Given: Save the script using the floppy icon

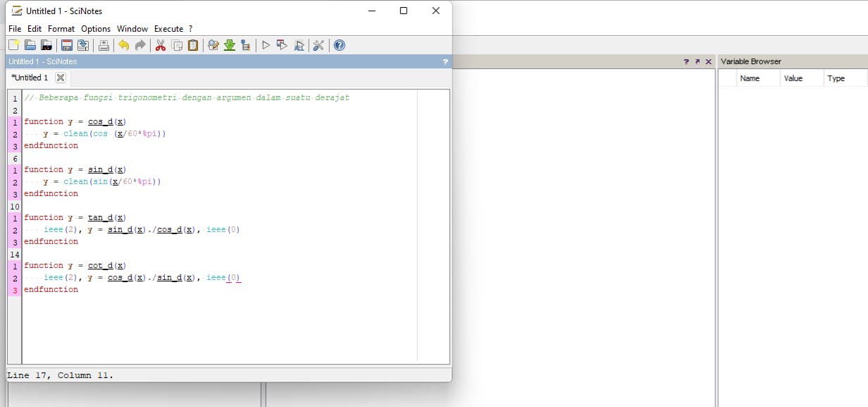Looking at the screenshot, I should click(x=67, y=45).
